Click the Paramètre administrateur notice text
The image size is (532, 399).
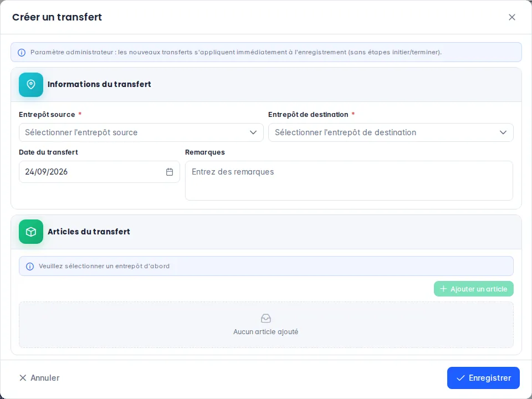236,52
